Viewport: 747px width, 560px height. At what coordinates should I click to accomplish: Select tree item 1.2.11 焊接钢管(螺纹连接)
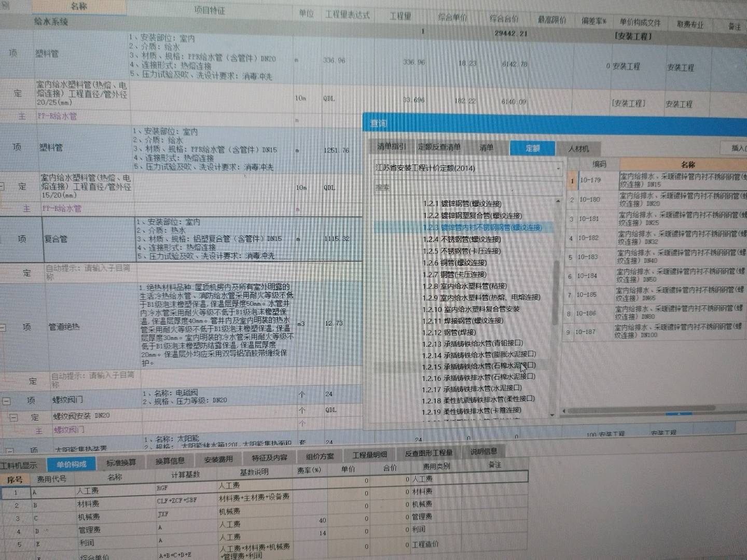coord(463,320)
